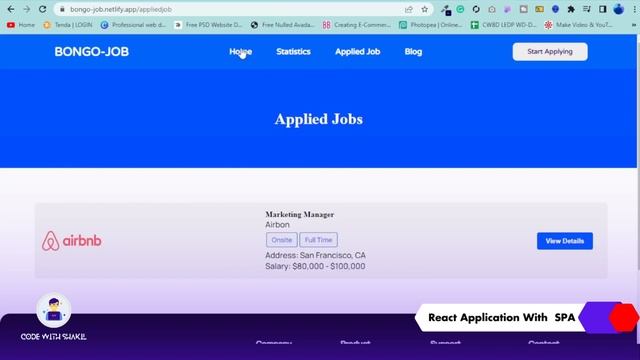Click the Marketing Manager job title
The image size is (640, 360).
click(x=300, y=214)
